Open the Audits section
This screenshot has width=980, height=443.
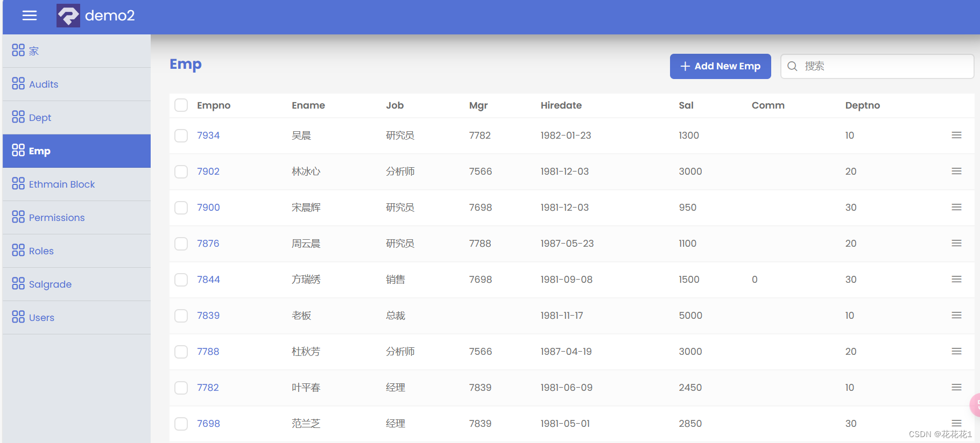coord(76,84)
